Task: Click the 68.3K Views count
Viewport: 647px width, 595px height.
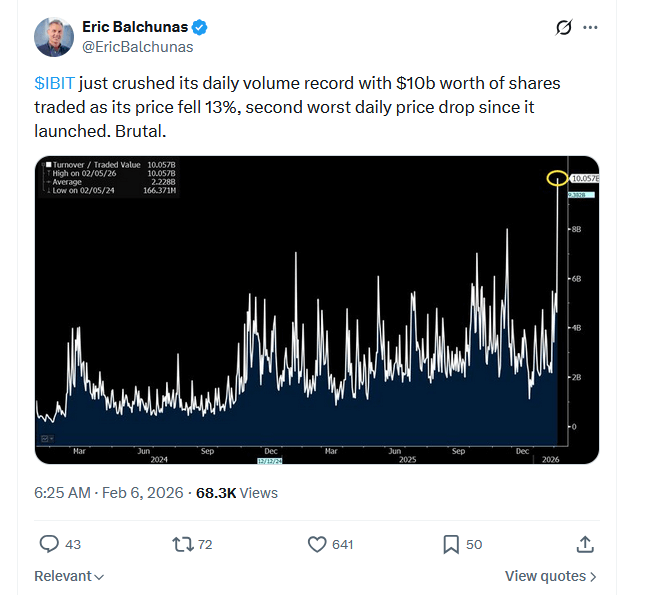Action: coord(237,493)
